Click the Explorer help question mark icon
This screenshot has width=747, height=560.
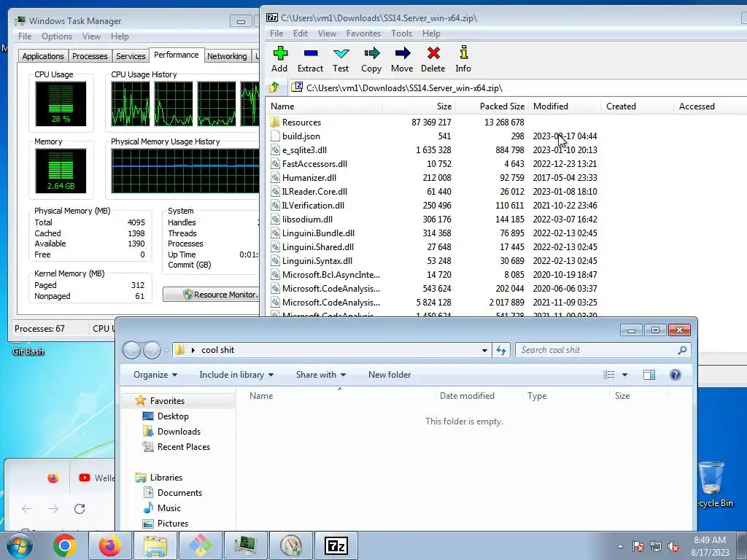click(x=675, y=375)
